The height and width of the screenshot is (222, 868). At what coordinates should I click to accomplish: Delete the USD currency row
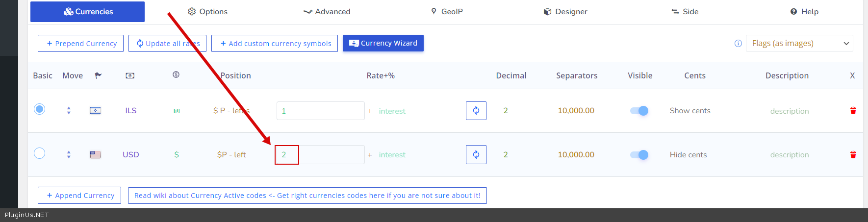tap(853, 155)
